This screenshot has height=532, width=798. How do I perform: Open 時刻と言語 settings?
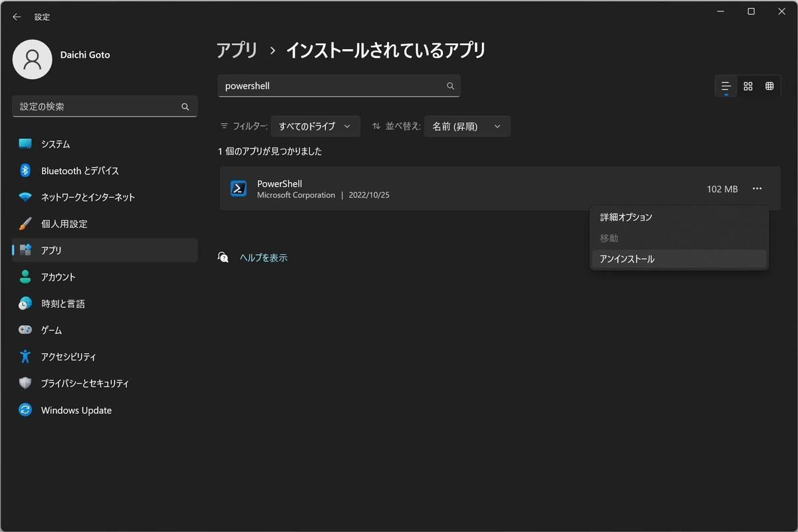click(x=105, y=303)
